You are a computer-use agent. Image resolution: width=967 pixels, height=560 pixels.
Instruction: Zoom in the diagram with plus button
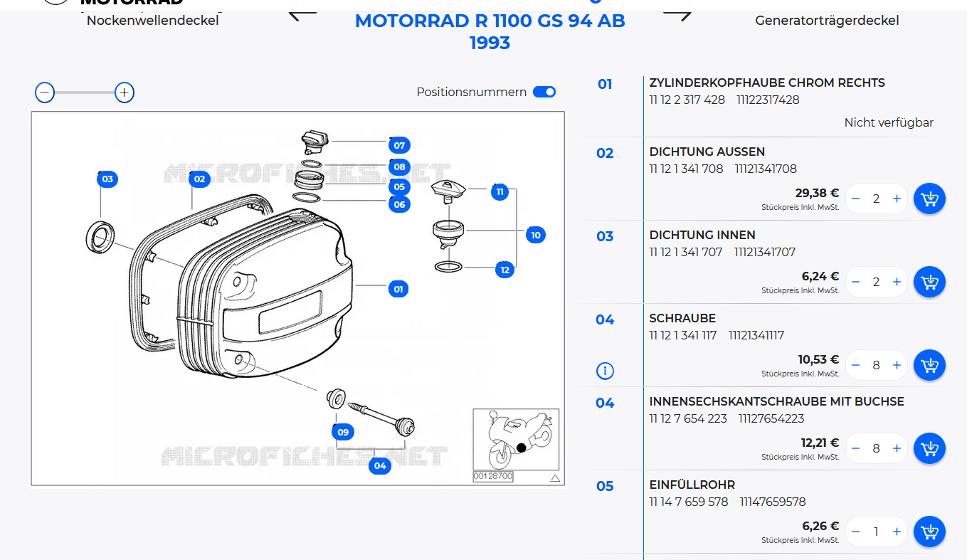(125, 93)
